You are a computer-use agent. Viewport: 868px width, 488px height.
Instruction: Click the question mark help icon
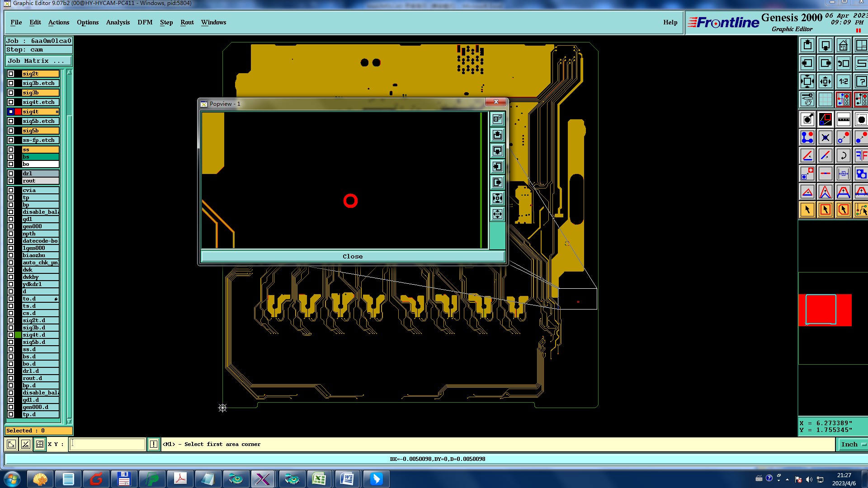pyautogui.click(x=861, y=82)
